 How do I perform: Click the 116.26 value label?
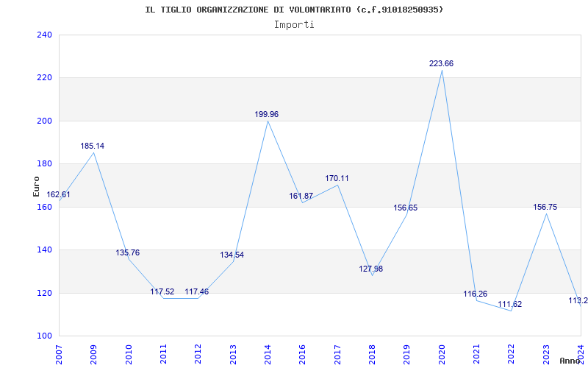click(x=475, y=294)
